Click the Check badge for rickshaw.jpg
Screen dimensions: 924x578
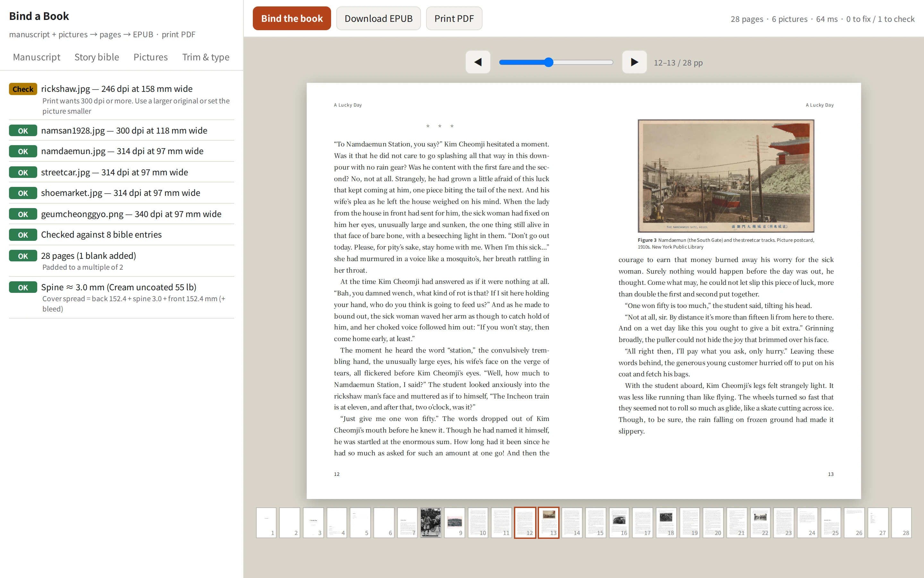tap(23, 89)
